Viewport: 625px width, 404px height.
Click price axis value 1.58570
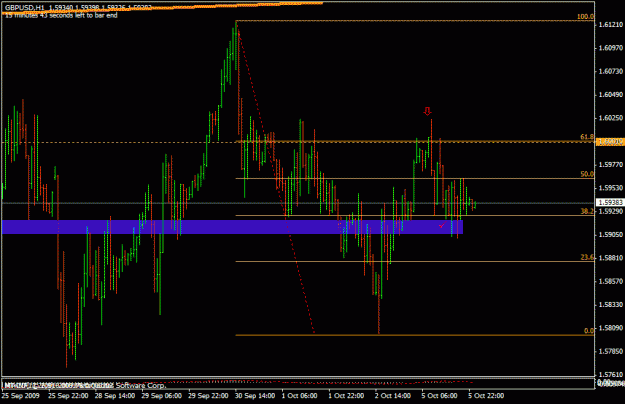pos(611,281)
